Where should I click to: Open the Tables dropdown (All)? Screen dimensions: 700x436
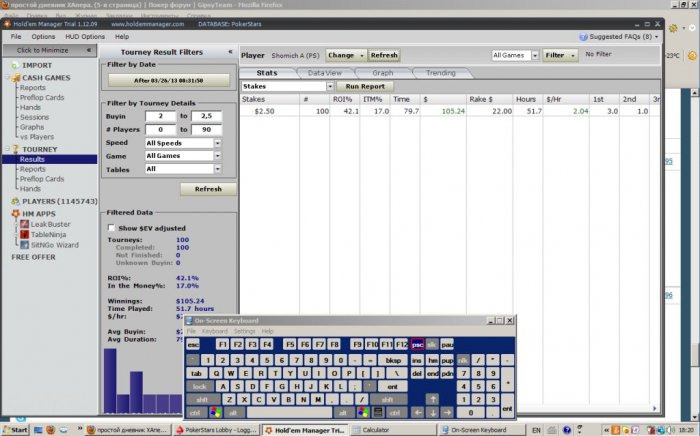pyautogui.click(x=217, y=169)
